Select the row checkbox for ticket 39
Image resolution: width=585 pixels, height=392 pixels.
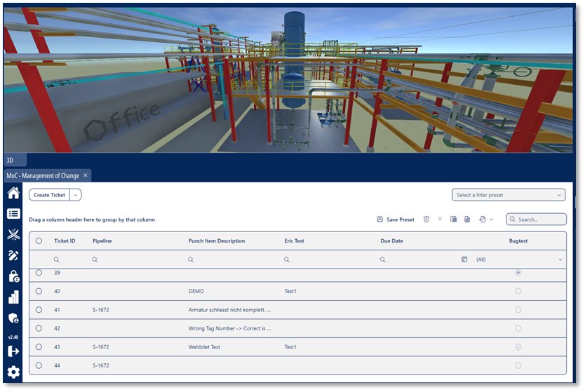(39, 273)
